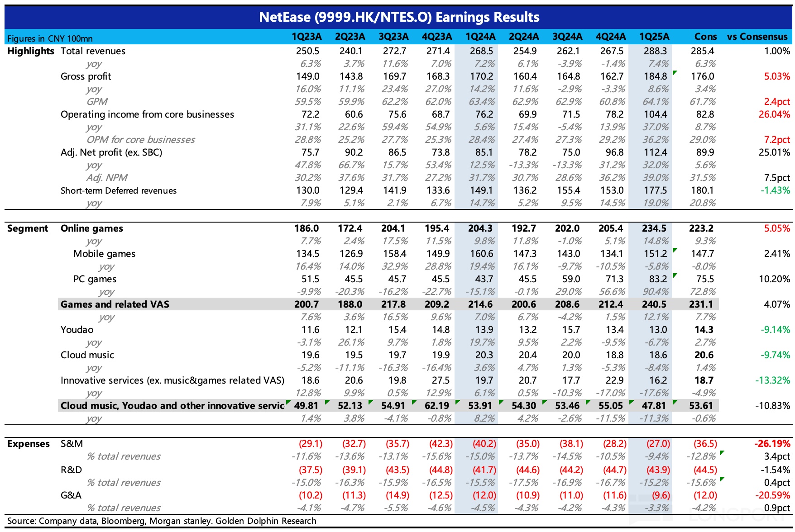
Task: Select 'Games and related VAS' row label
Action: [x=115, y=304]
